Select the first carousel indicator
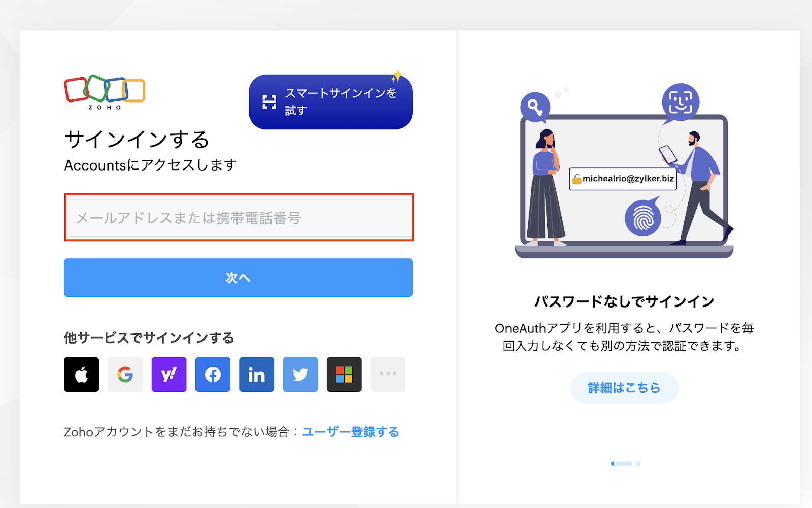Viewport: 812px width, 508px height. 621,464
